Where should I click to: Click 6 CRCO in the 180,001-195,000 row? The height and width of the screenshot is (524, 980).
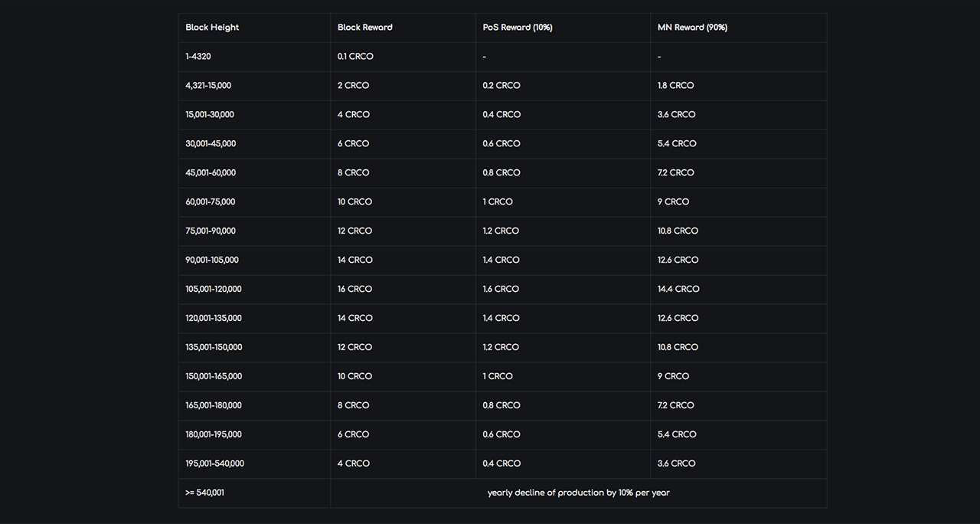click(403, 435)
